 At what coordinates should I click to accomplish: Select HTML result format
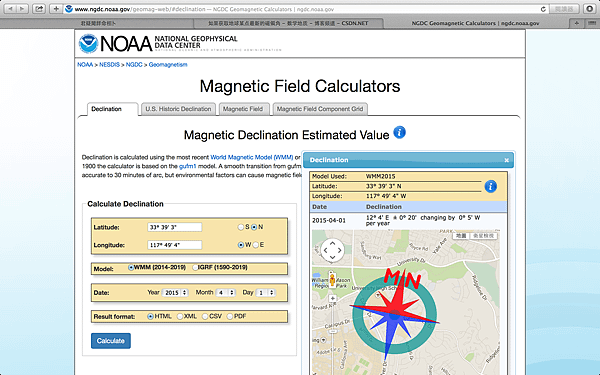point(150,316)
